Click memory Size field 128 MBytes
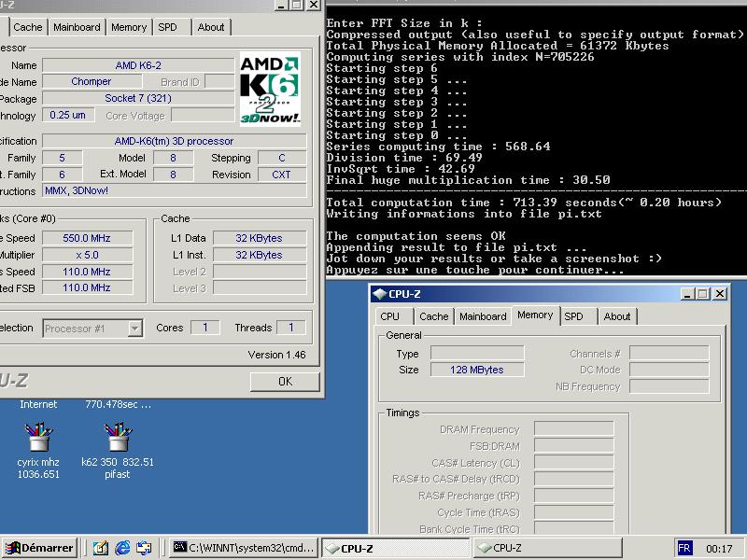 coord(477,370)
